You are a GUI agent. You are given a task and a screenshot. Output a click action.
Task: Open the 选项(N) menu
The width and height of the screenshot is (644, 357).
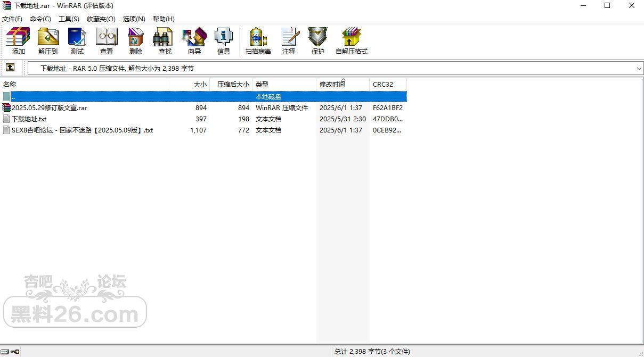point(134,19)
